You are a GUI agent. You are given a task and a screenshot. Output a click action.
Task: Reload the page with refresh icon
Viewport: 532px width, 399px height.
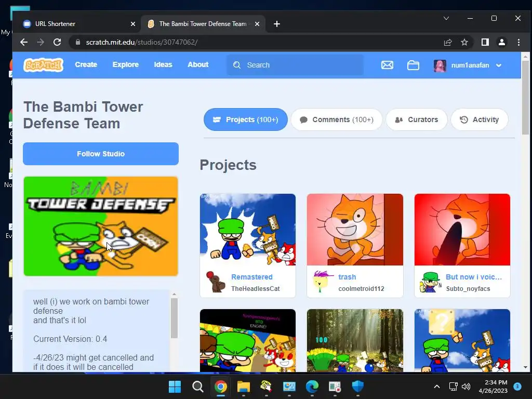[x=57, y=42]
